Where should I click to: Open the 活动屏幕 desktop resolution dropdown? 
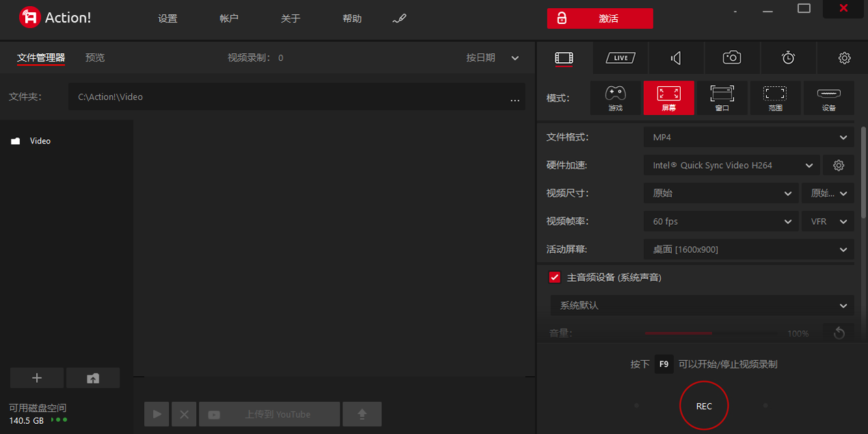pyautogui.click(x=748, y=249)
